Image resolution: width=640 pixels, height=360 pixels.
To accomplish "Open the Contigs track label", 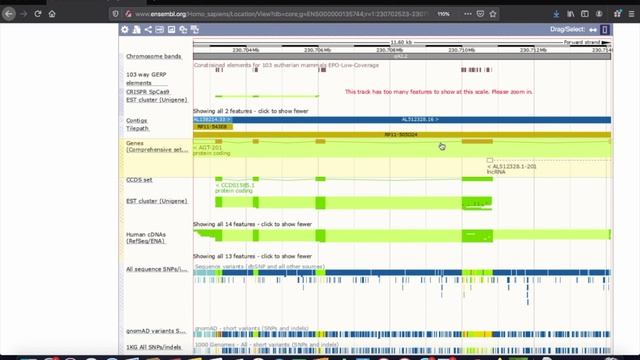I will point(137,120).
